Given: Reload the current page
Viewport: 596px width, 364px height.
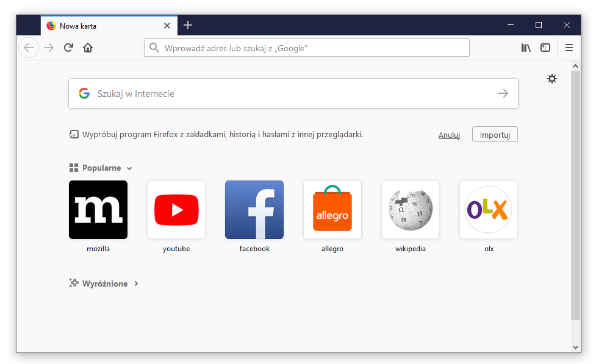Looking at the screenshot, I should click(68, 48).
